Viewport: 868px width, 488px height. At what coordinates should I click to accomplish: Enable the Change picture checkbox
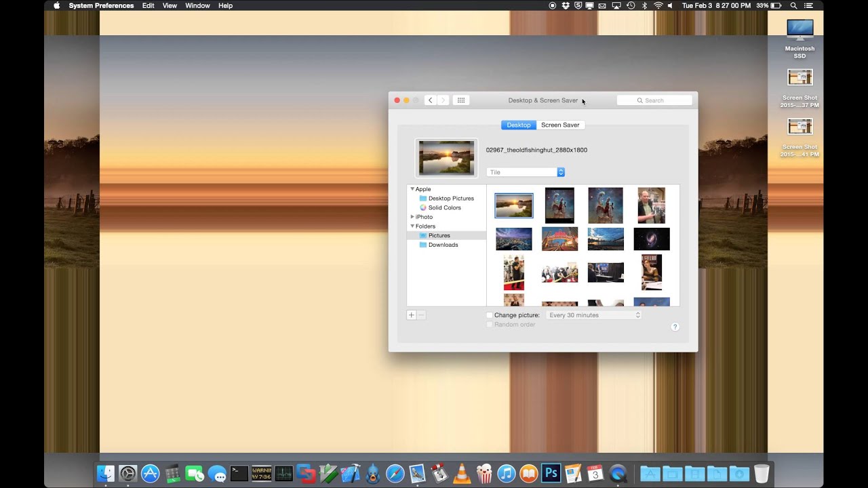pyautogui.click(x=489, y=314)
